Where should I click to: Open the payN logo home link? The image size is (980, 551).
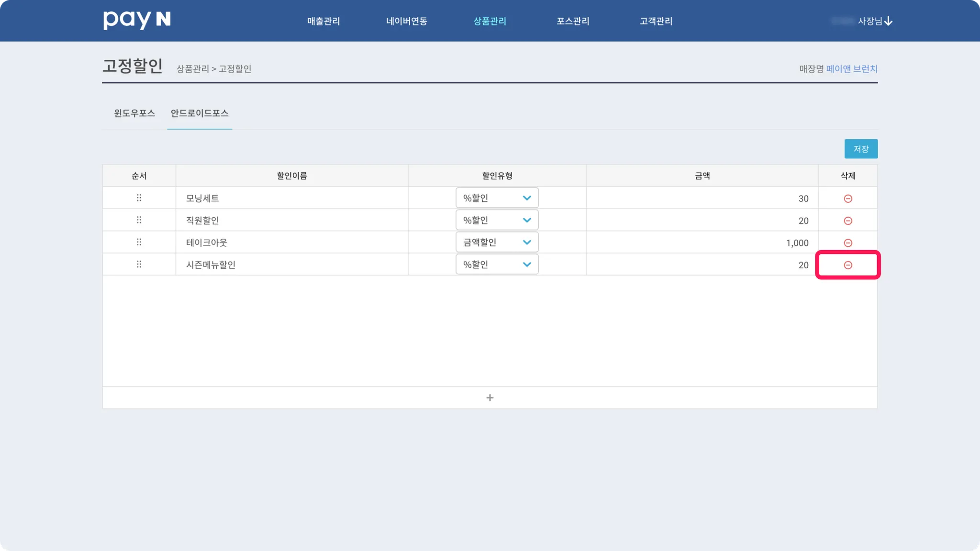coord(137,20)
